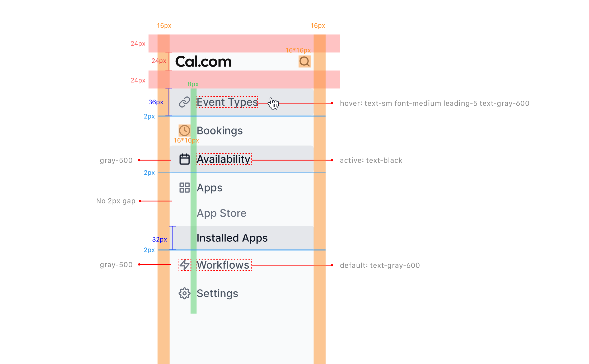Select the link icon beside Event Types

coord(184,102)
